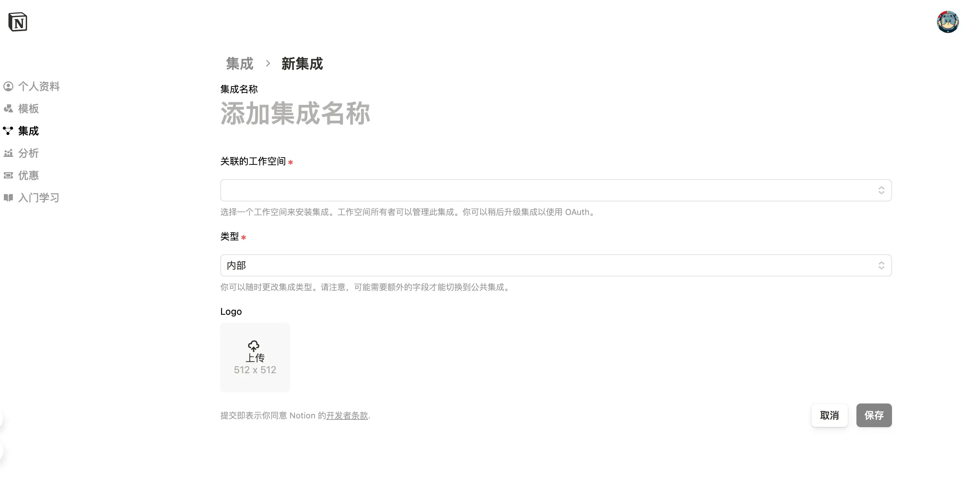The height and width of the screenshot is (480, 980).
Task: Select the 集成 entry in sidebar navigation
Action: click(28, 130)
